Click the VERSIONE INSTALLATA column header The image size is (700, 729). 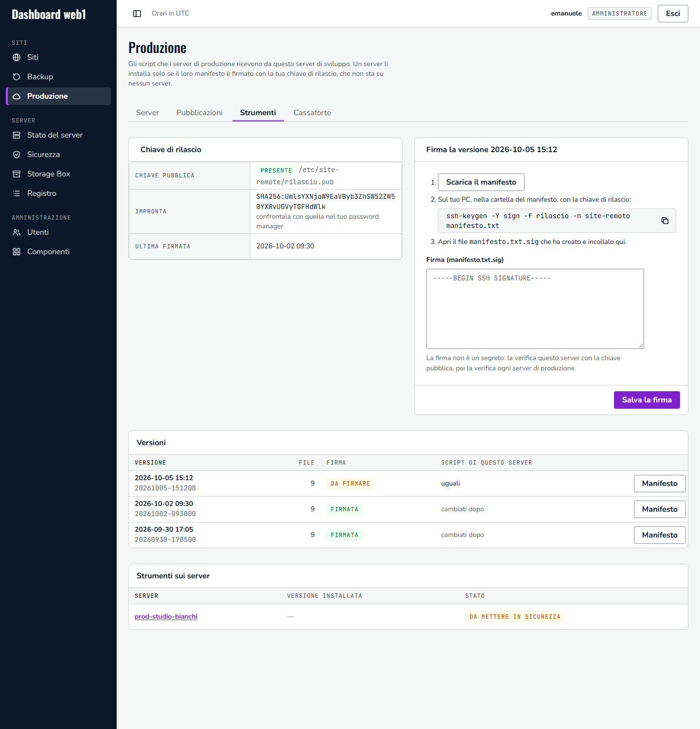tap(324, 596)
